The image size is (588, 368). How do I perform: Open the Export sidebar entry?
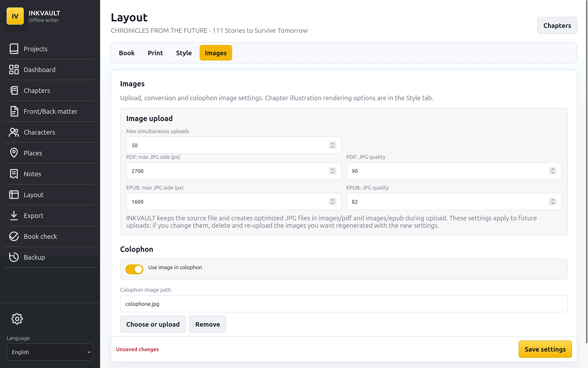(x=50, y=215)
